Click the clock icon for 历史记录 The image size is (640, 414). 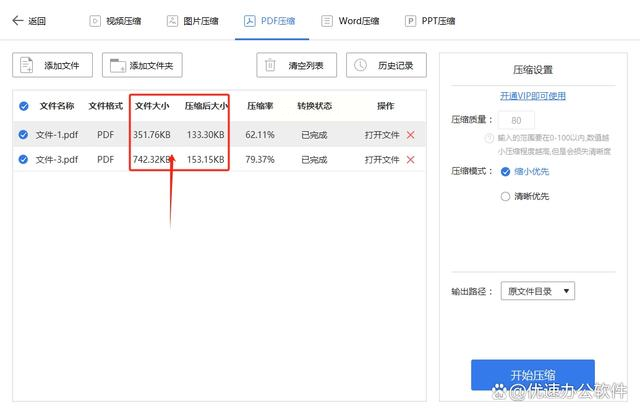tap(360, 65)
